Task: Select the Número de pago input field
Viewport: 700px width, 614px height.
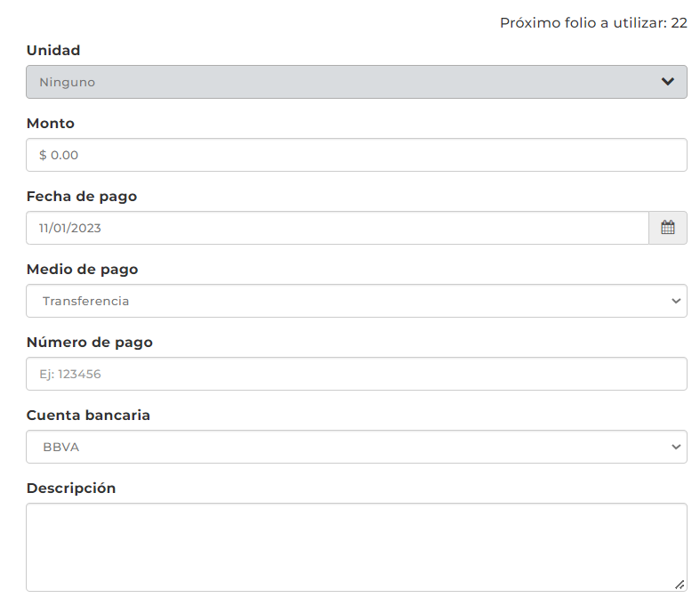Action: pos(356,374)
